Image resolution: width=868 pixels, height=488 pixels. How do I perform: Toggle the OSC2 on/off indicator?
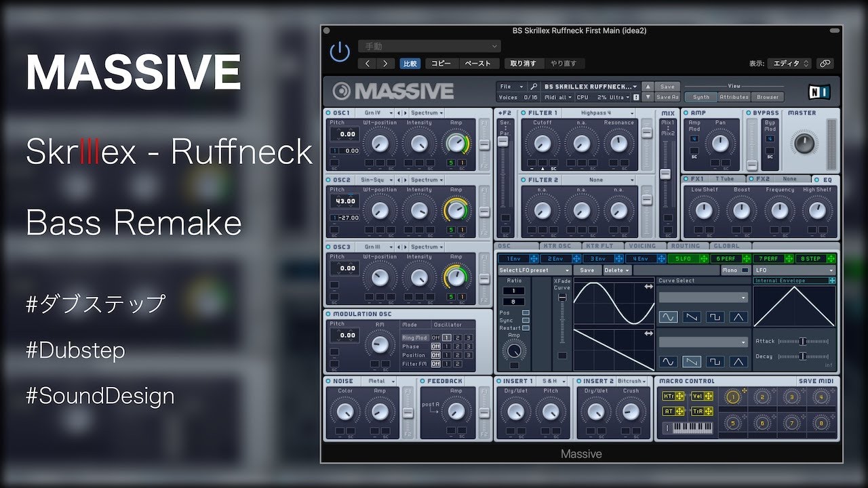point(329,180)
